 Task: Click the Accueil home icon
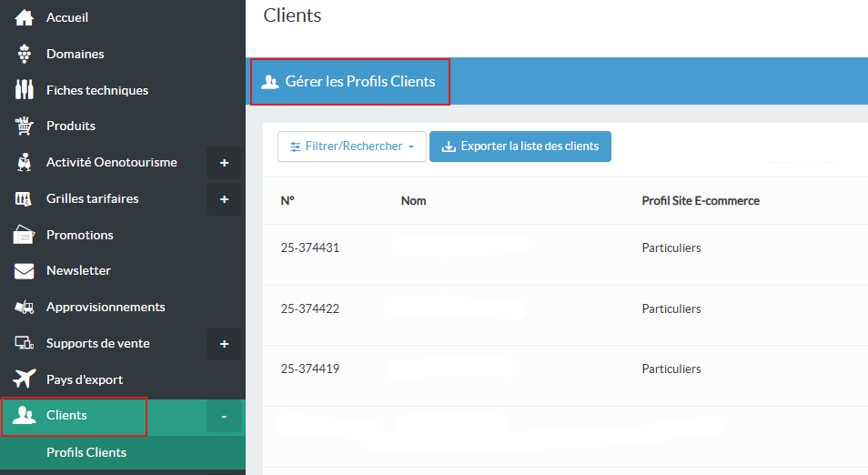(25, 17)
